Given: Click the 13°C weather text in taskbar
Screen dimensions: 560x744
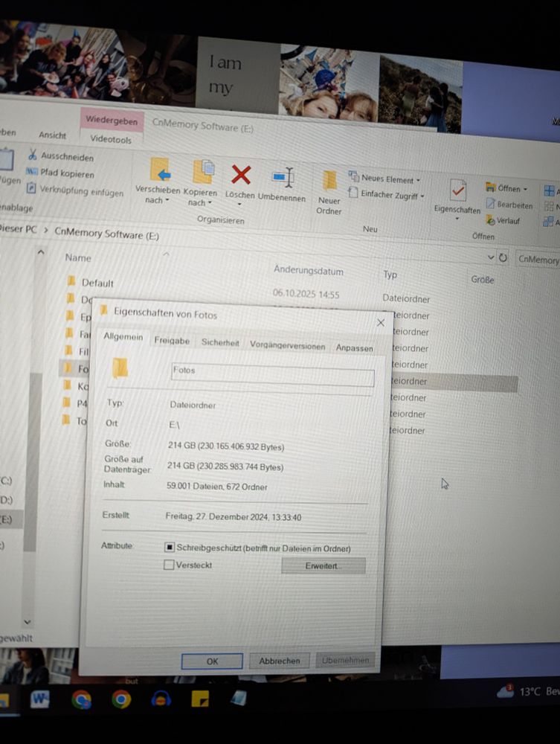Looking at the screenshot, I should pos(530,691).
